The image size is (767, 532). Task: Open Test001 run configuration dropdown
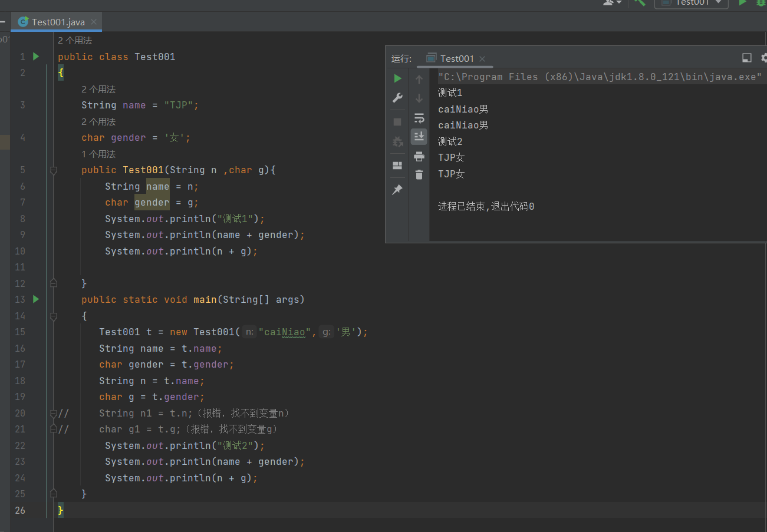click(692, 2)
